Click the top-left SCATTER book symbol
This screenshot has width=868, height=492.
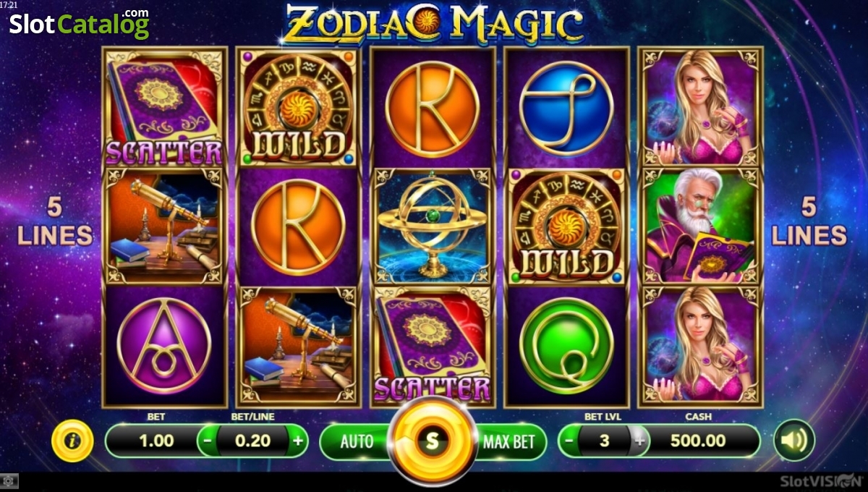point(164,107)
